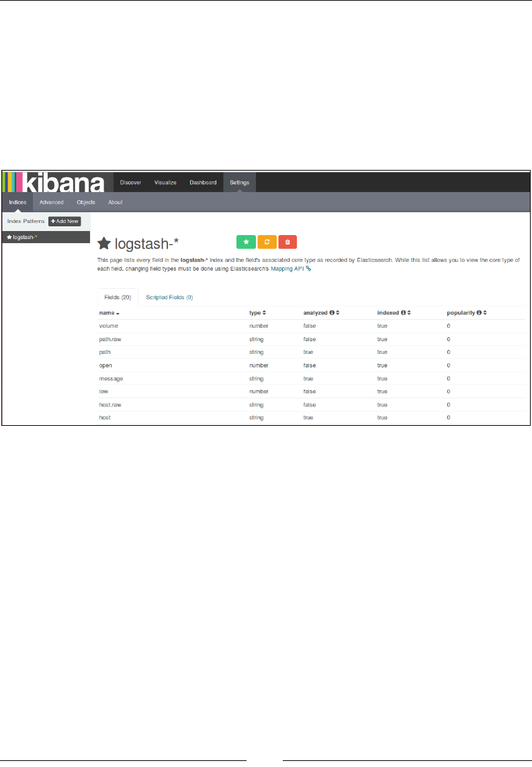The width and height of the screenshot is (532, 767).
Task: Click the low field name
Action: [x=103, y=392]
